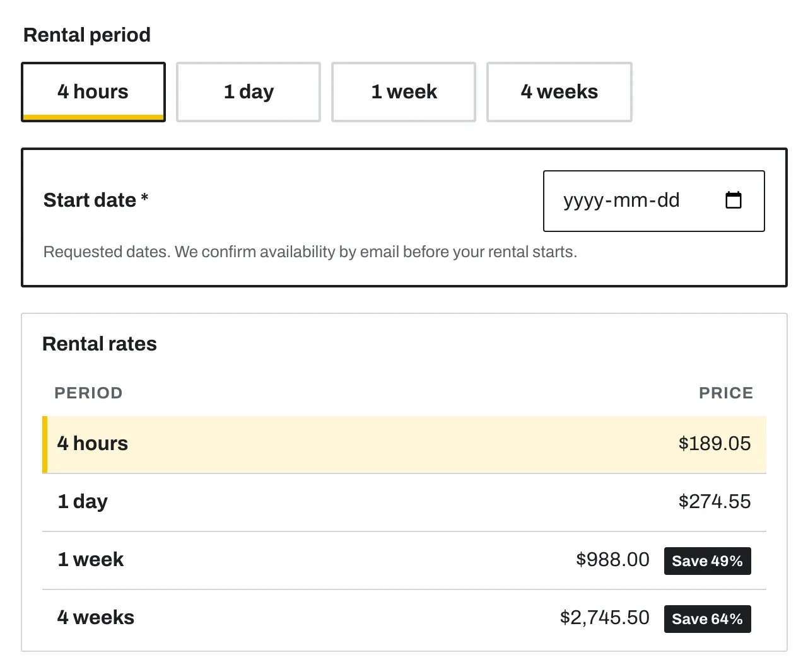
Task: Click the Save 49% badge
Action: coord(708,561)
